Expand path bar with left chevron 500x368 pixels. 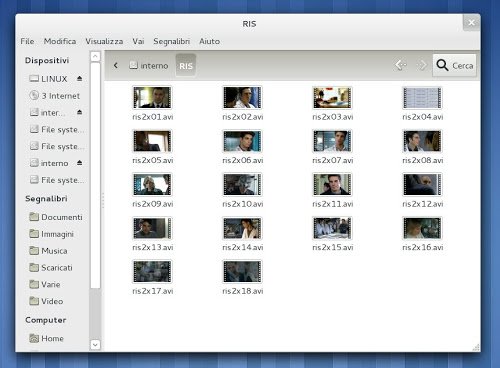tap(116, 65)
